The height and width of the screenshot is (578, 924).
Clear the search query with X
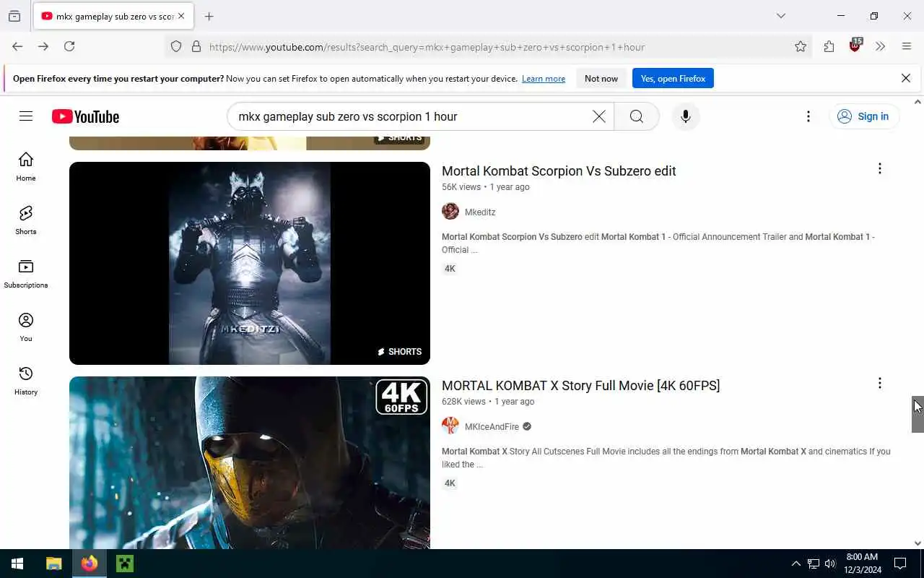(599, 116)
